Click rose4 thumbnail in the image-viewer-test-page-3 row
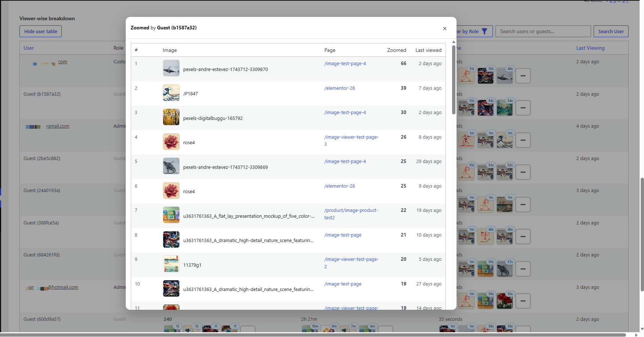Image resolution: width=644 pixels, height=337 pixels. coord(171,142)
